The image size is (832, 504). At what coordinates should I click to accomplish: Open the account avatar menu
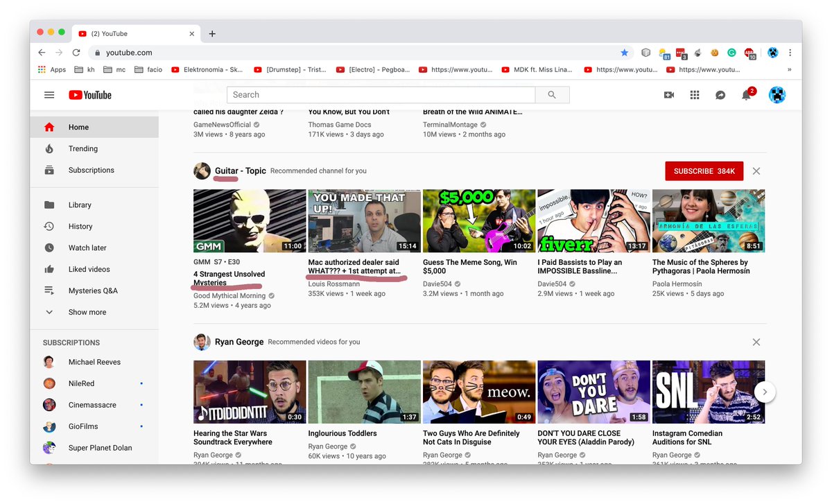tap(777, 95)
